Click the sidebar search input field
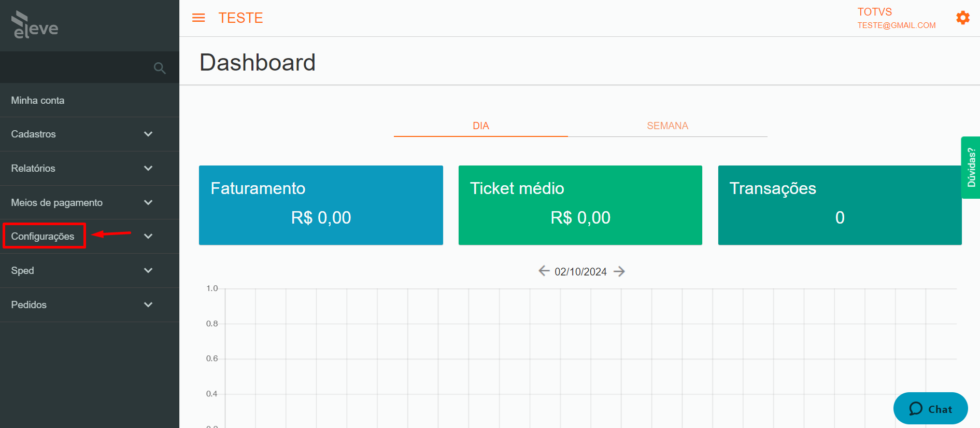Viewport: 980px width, 428px height. (x=78, y=68)
